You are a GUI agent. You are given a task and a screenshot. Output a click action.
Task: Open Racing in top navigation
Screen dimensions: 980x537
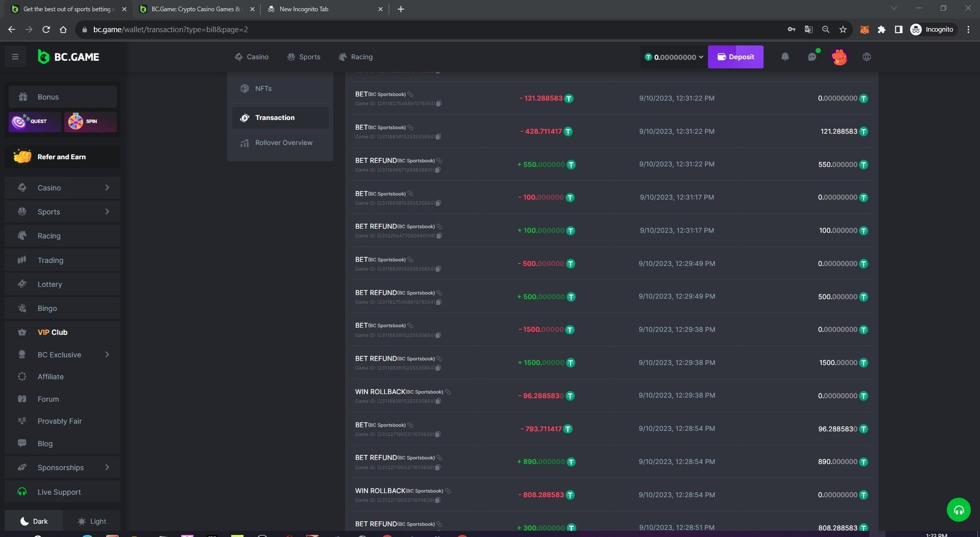[356, 57]
